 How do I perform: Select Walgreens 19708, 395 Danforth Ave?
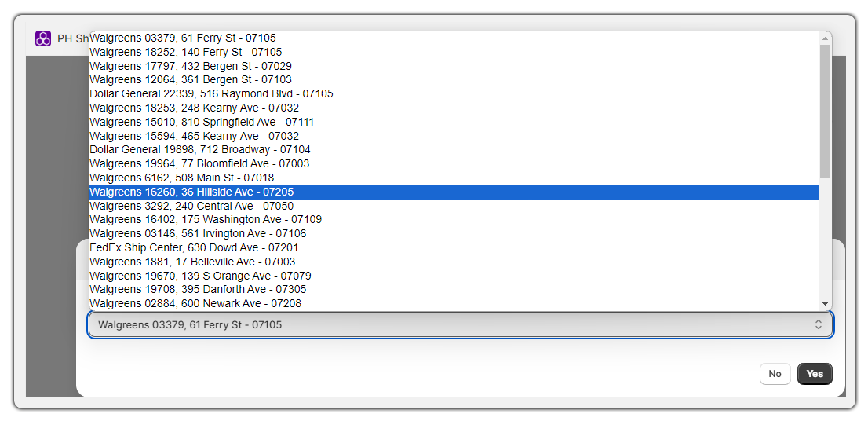coord(454,289)
